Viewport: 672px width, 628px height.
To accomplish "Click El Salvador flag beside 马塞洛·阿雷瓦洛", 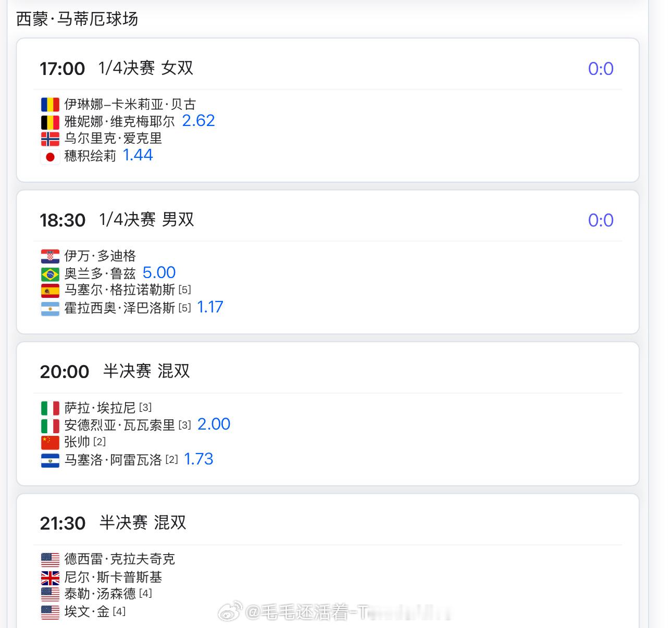I will coord(50,460).
